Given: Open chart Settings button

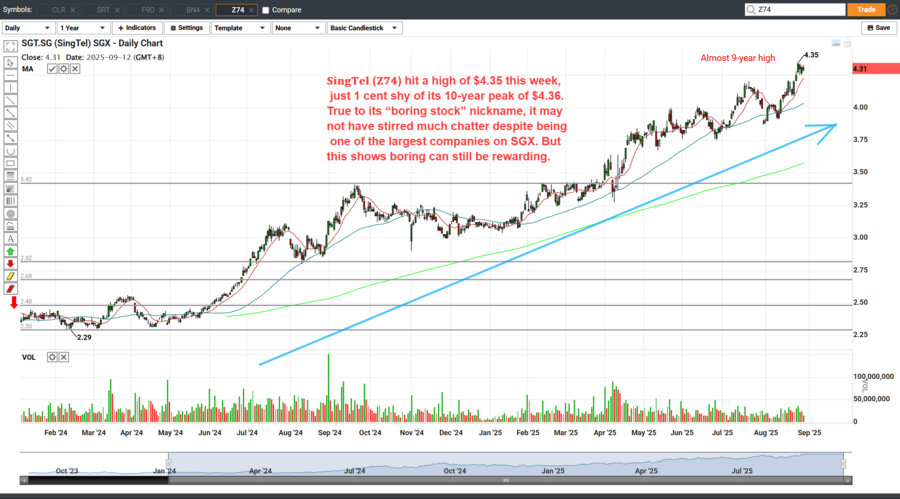Looking at the screenshot, I should pos(187,28).
